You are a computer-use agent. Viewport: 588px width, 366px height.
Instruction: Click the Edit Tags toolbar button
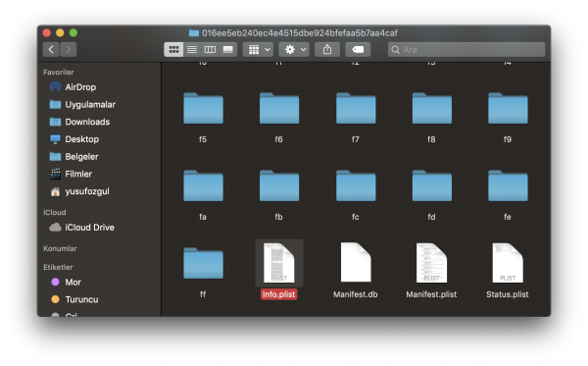coord(358,49)
